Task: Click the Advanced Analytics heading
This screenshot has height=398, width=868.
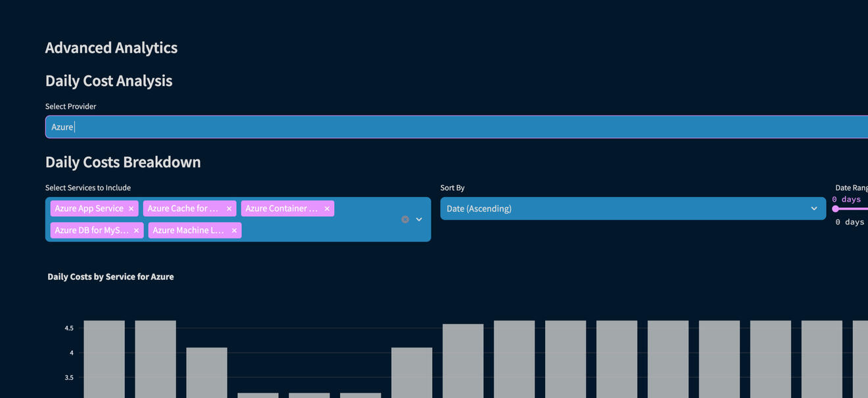Action: tap(111, 47)
